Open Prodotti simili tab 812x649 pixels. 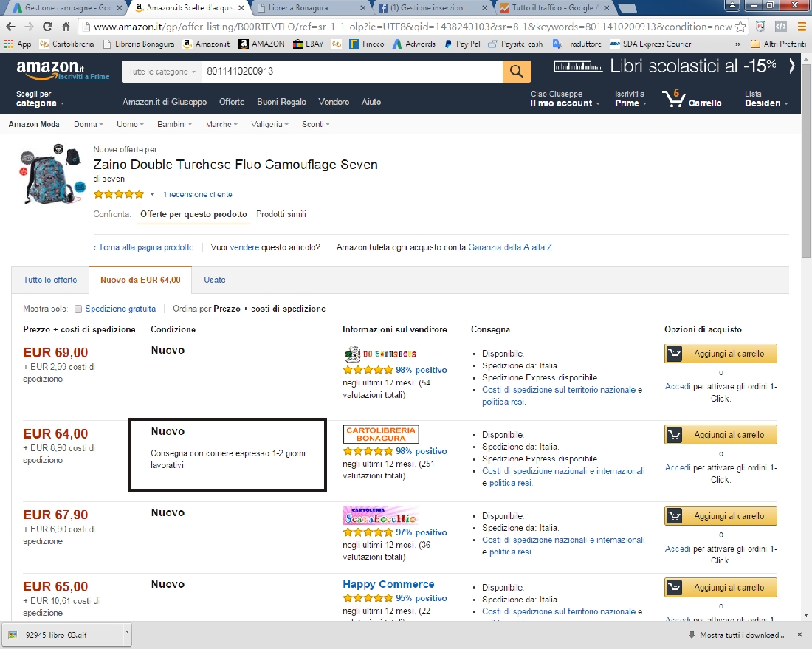point(281,214)
